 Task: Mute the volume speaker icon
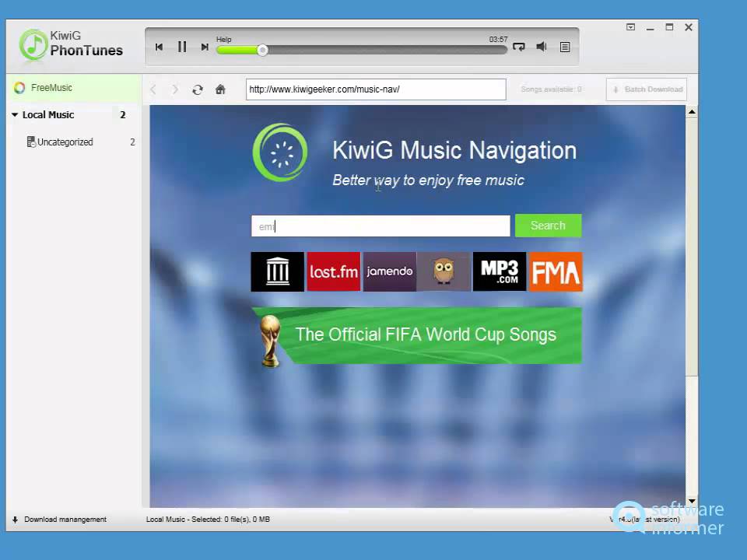coord(542,46)
